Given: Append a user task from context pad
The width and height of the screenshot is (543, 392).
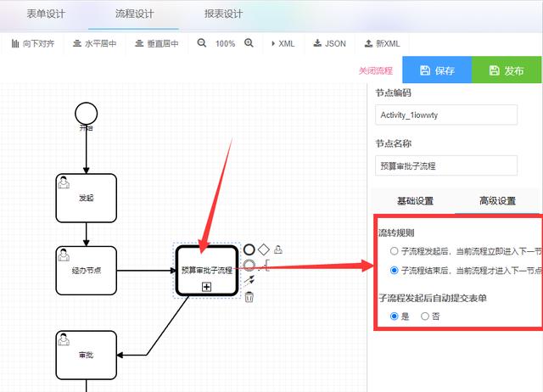Looking at the screenshot, I should (278, 249).
